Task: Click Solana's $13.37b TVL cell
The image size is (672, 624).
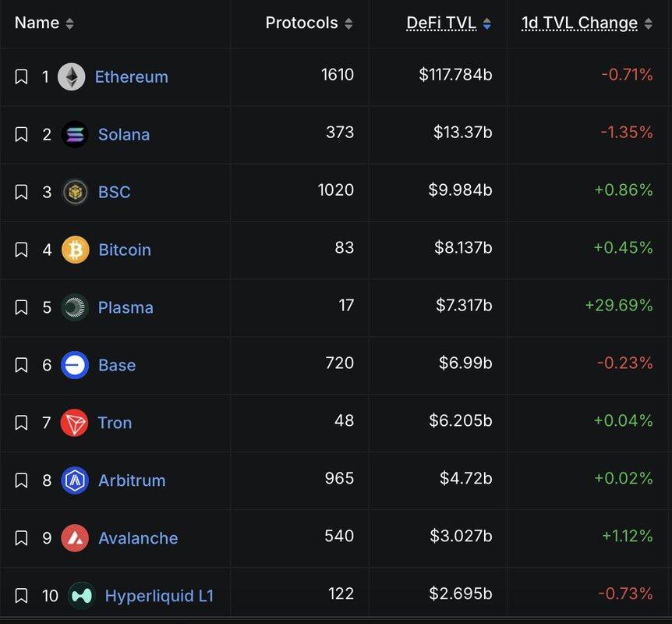Action: coord(462,132)
